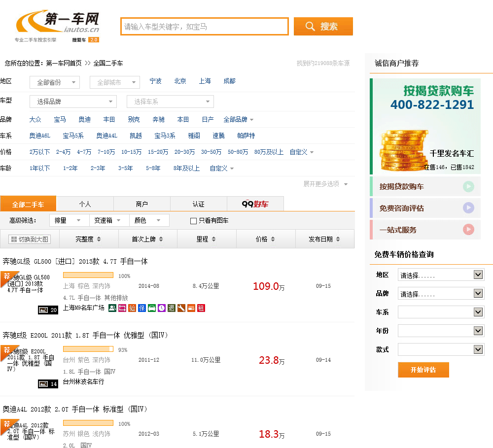Open the 全部省份 province dropdown
Screen dimensions: 493x448
pyautogui.click(x=55, y=82)
